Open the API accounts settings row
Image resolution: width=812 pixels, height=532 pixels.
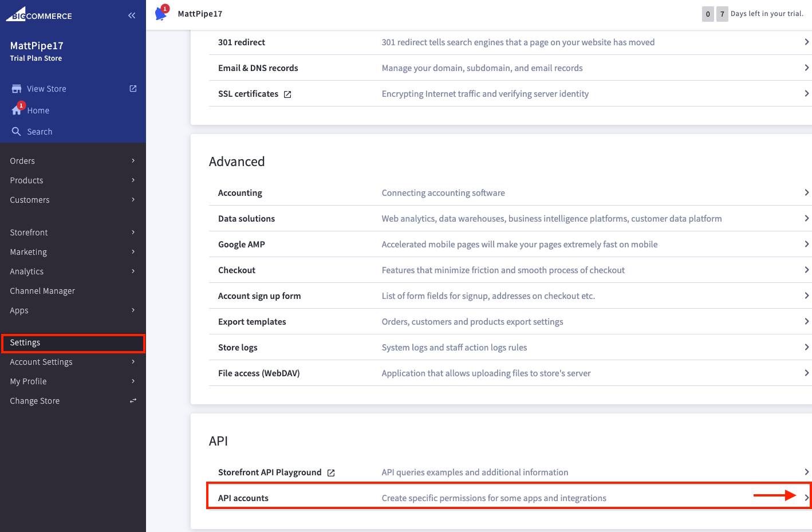510,498
